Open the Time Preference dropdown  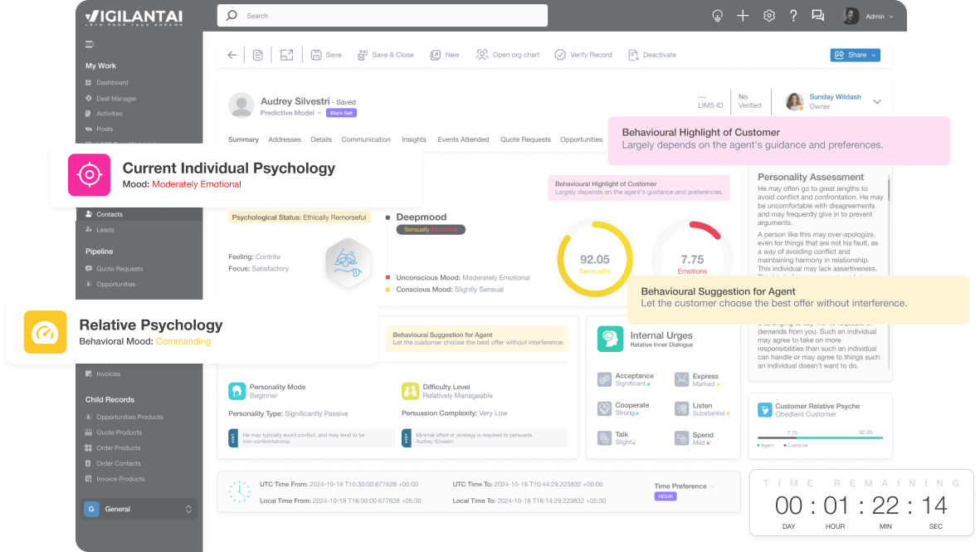pos(684,486)
